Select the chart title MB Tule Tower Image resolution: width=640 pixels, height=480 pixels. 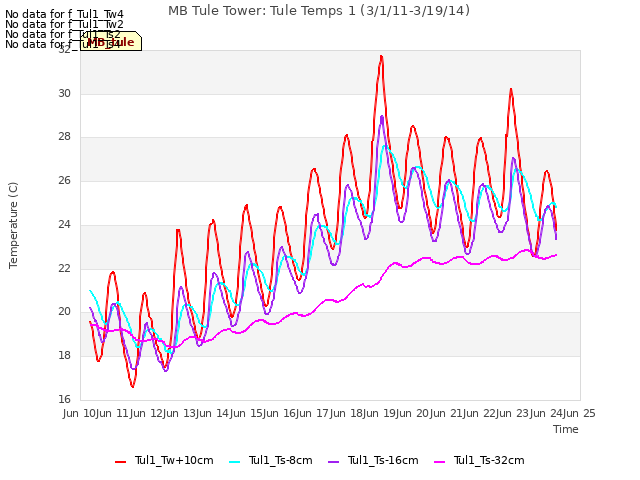(x=319, y=11)
